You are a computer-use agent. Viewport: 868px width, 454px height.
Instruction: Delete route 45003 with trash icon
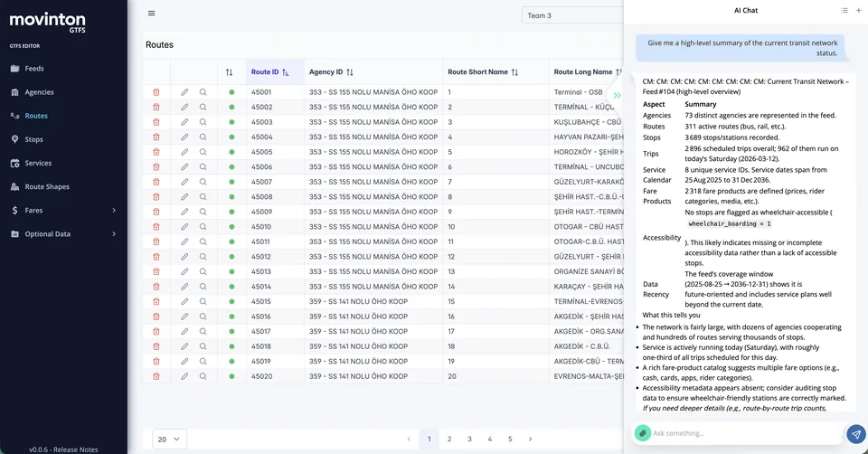tap(156, 122)
